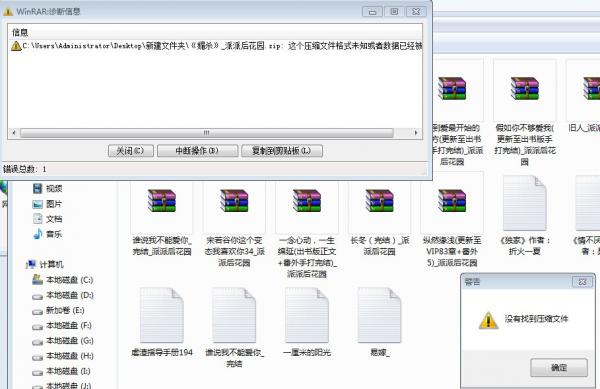The image size is (600, 389).
Task: Select the 一厘米的阳光 text file
Action: 307,315
